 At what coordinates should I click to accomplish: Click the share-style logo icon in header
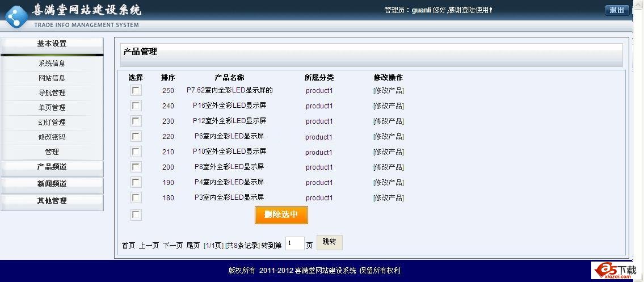tap(16, 16)
